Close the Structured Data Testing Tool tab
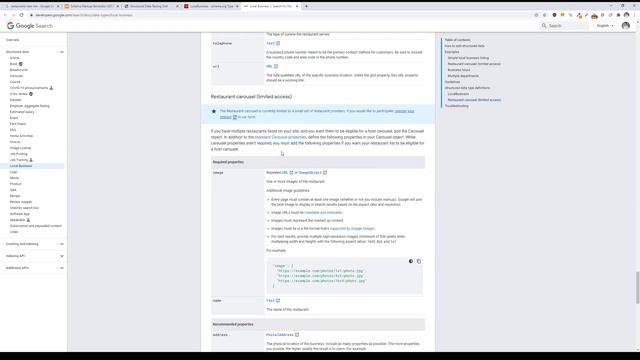 pyautogui.click(x=178, y=6)
